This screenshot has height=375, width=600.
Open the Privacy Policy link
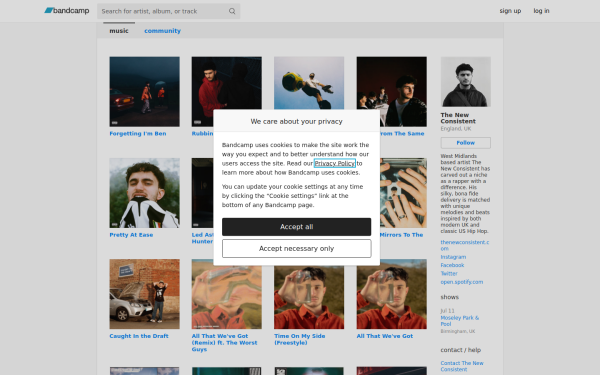[334, 163]
